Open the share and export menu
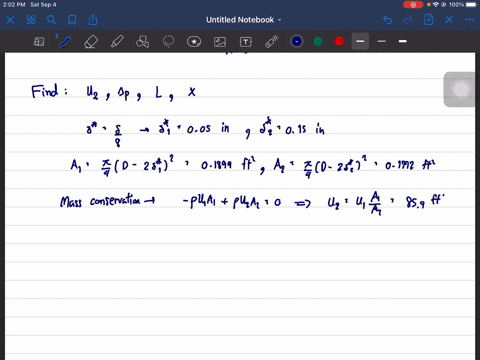 [93, 20]
